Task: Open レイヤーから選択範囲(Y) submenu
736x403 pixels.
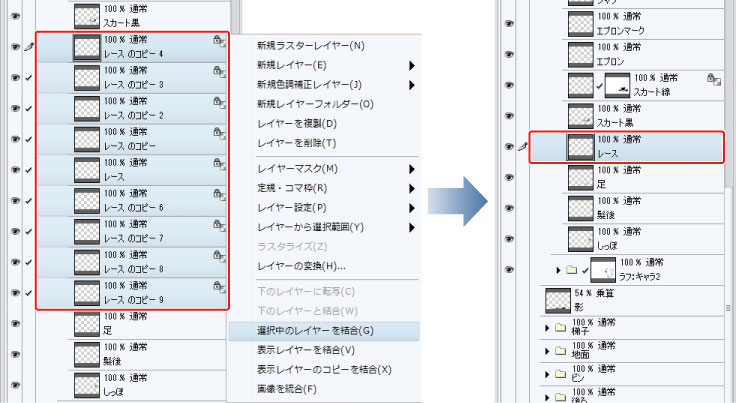Action: pos(412,228)
